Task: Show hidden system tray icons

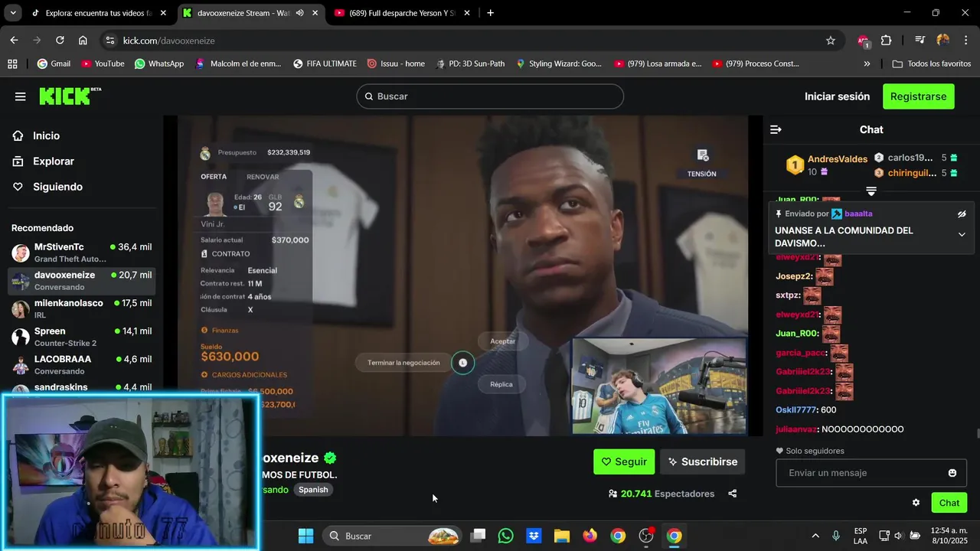Action: pyautogui.click(x=815, y=536)
